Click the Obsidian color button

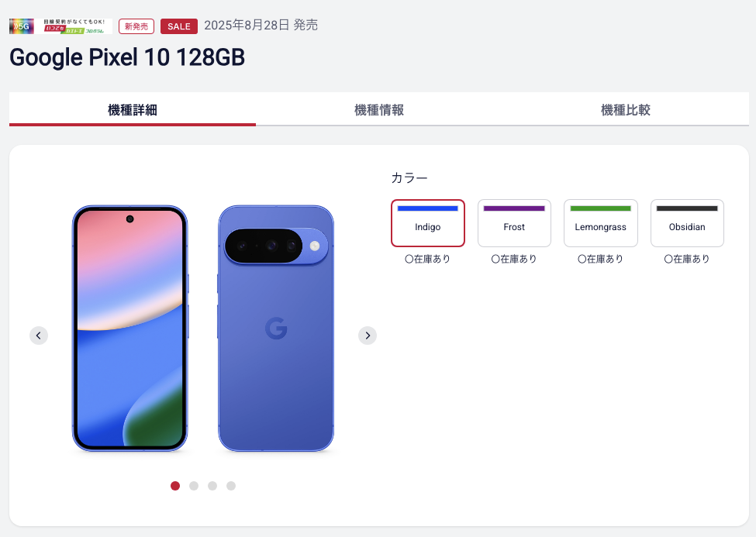coord(687,223)
